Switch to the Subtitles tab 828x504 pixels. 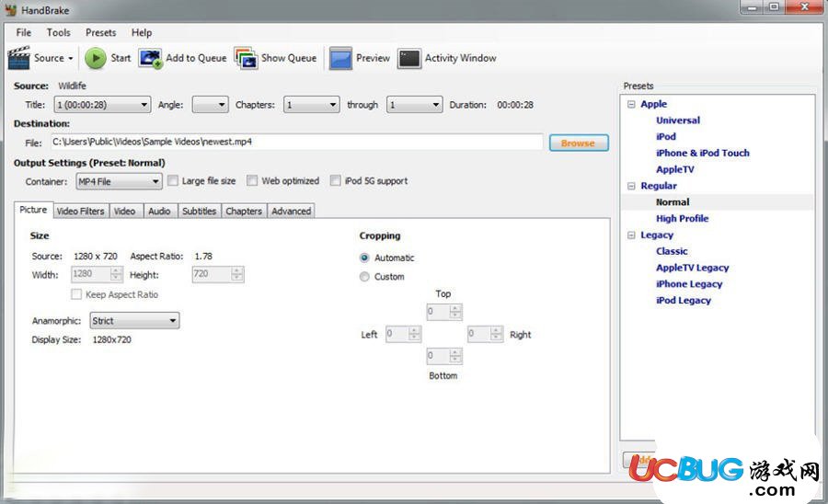[199, 212]
